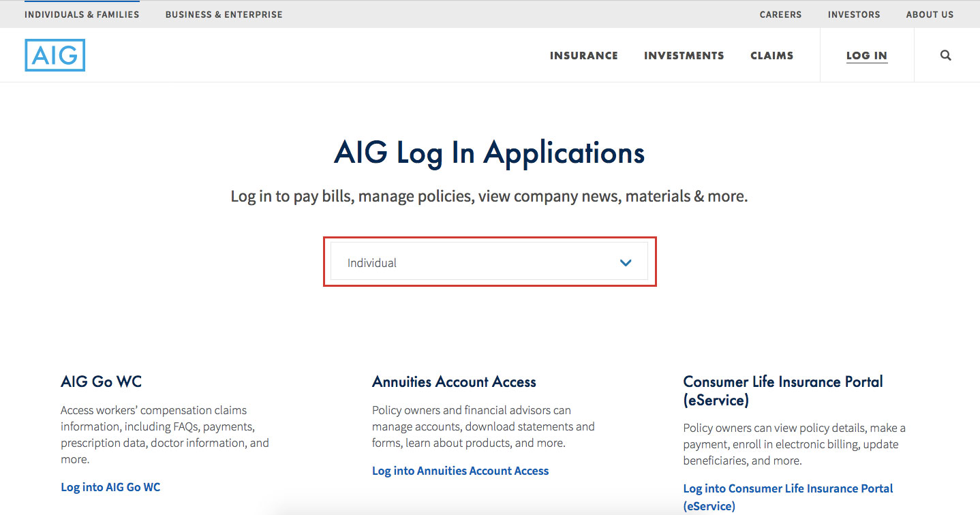Click the AIG logo

point(55,55)
